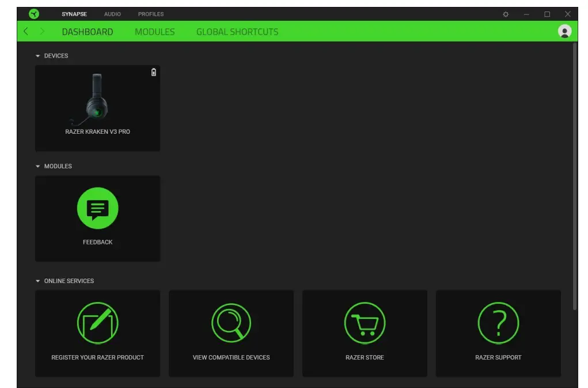Switch to the Profiles tab

coord(151,14)
